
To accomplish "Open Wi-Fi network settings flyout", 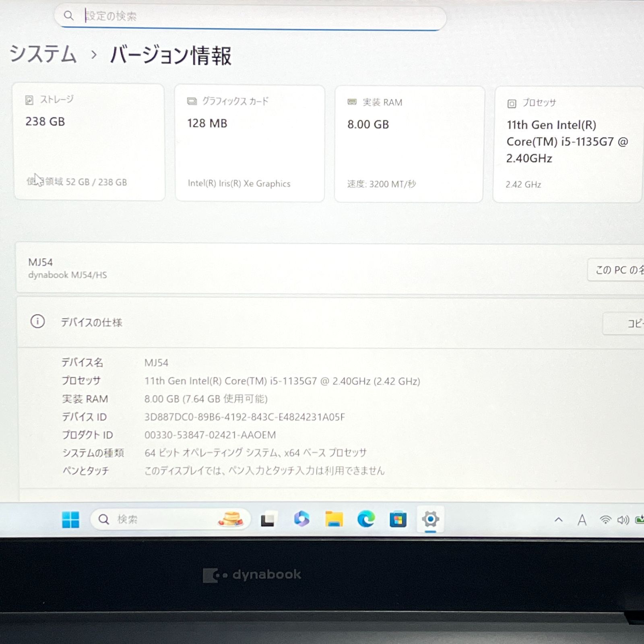I will pos(605,520).
